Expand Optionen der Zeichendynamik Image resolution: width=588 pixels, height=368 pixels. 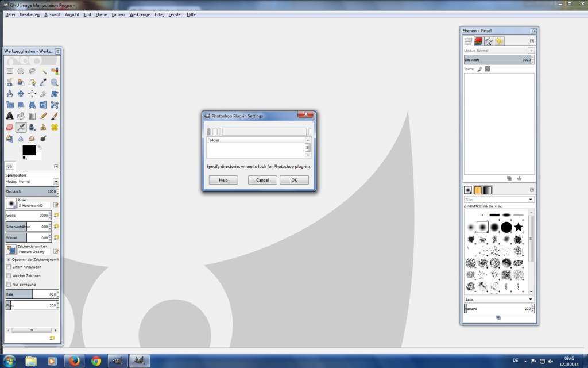(8, 259)
